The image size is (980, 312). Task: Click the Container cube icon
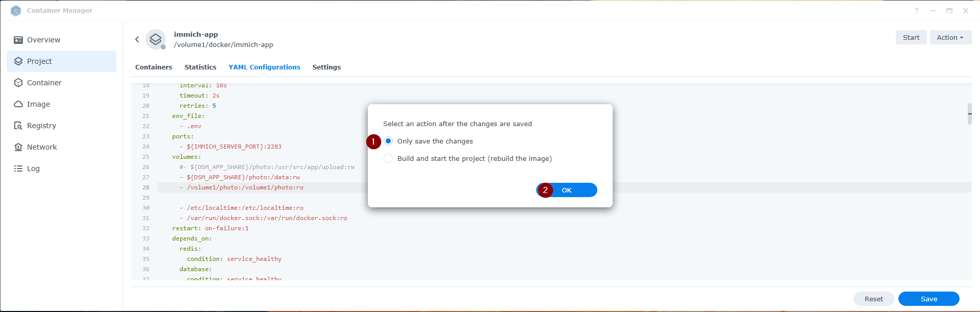click(18, 83)
